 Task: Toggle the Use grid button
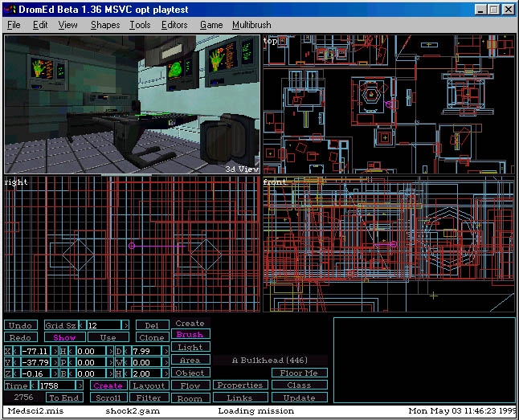(x=108, y=337)
